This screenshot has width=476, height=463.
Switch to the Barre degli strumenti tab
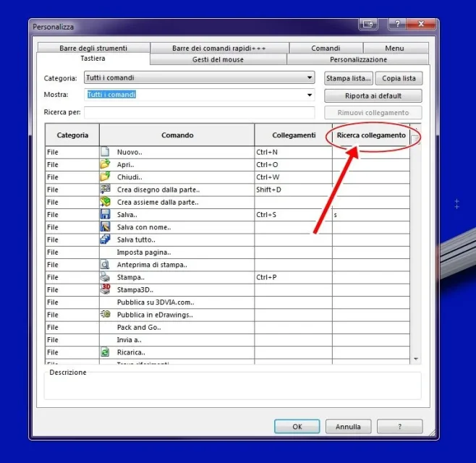click(x=93, y=48)
